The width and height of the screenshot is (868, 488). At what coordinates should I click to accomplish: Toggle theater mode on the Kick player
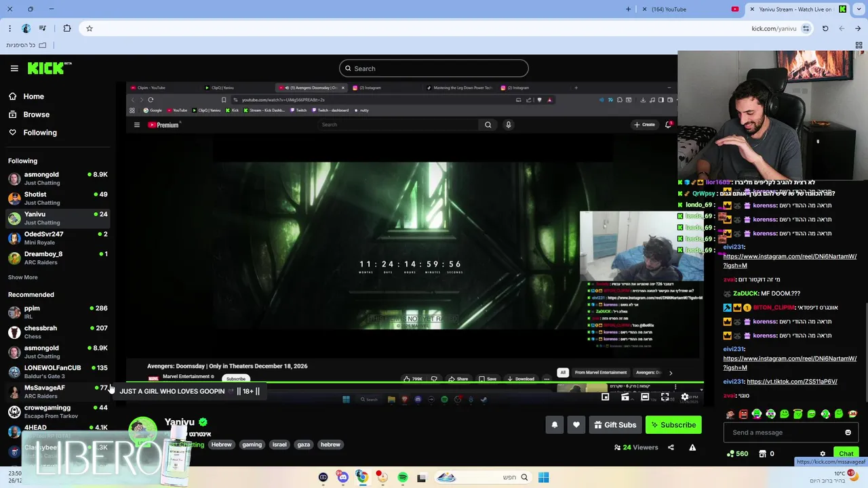[x=645, y=397]
